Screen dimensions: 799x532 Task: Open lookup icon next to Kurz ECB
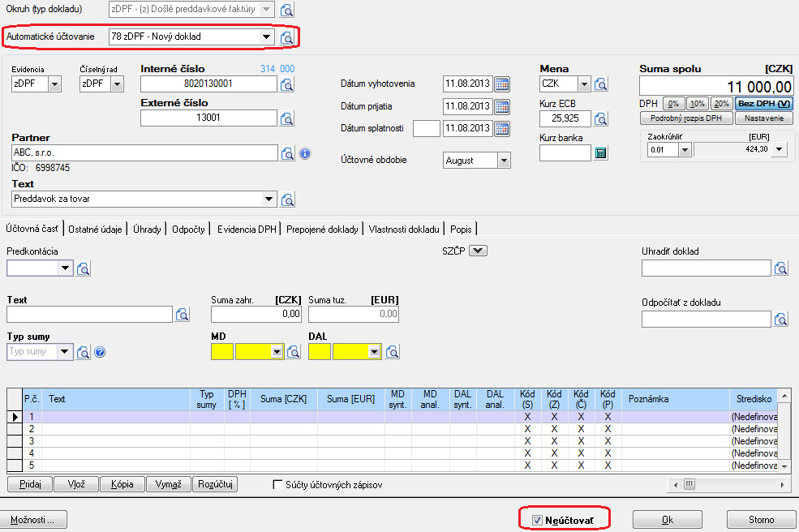pyautogui.click(x=601, y=118)
